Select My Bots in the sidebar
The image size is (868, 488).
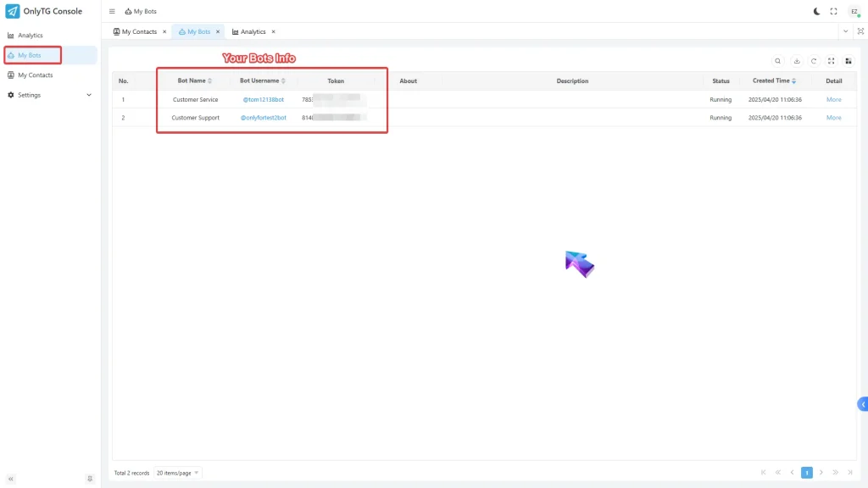pyautogui.click(x=32, y=55)
